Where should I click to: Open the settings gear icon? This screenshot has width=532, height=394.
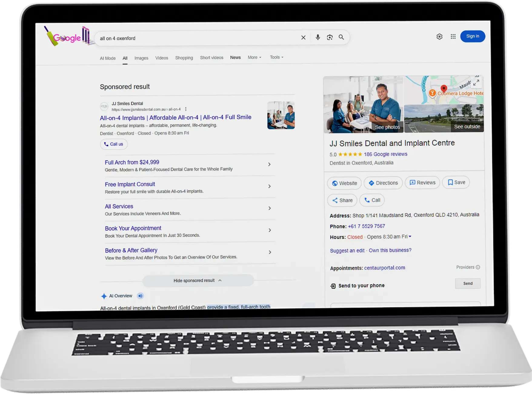tap(439, 36)
